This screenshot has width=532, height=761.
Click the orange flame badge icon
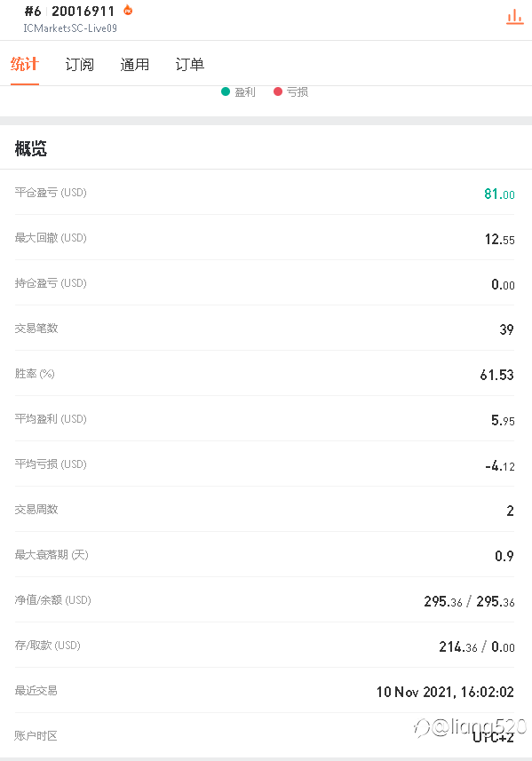[128, 10]
